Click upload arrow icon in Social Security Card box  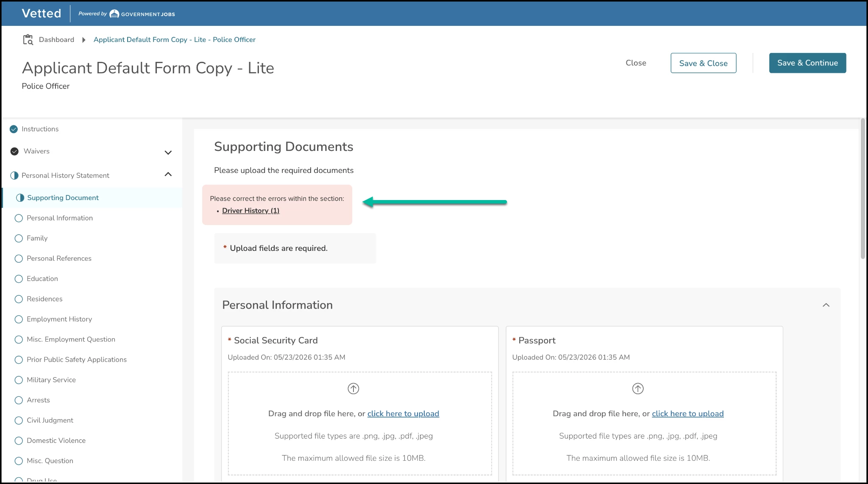(353, 388)
